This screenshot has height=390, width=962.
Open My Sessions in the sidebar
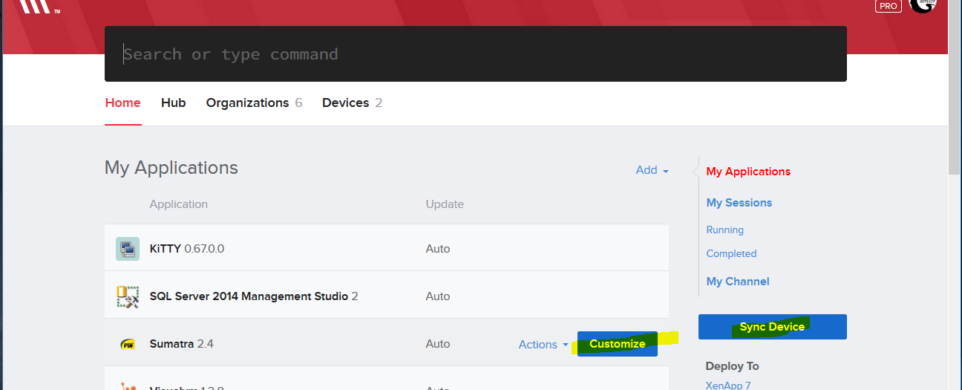pos(739,203)
